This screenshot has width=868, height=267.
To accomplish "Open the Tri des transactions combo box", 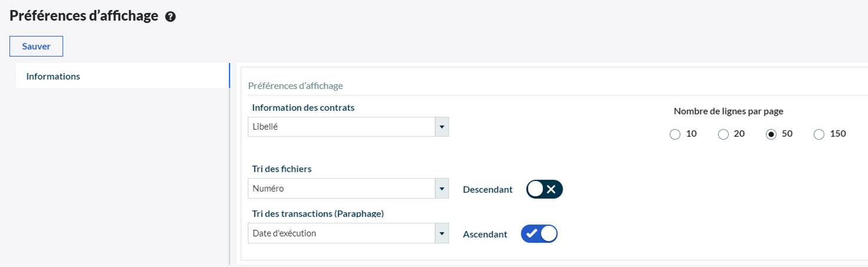I will [341, 233].
